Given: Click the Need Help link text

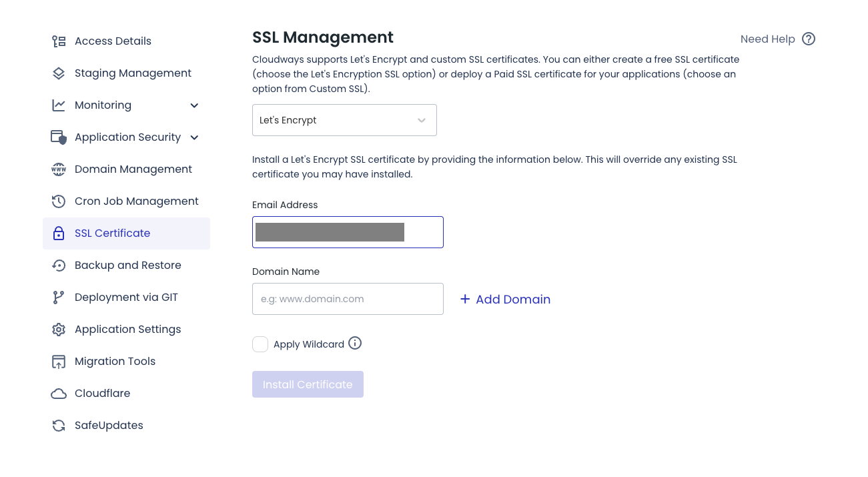Looking at the screenshot, I should click(768, 39).
